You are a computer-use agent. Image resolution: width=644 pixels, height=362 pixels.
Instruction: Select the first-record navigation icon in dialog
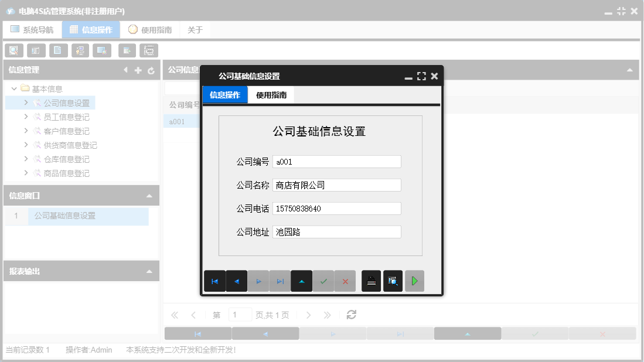coord(215,281)
